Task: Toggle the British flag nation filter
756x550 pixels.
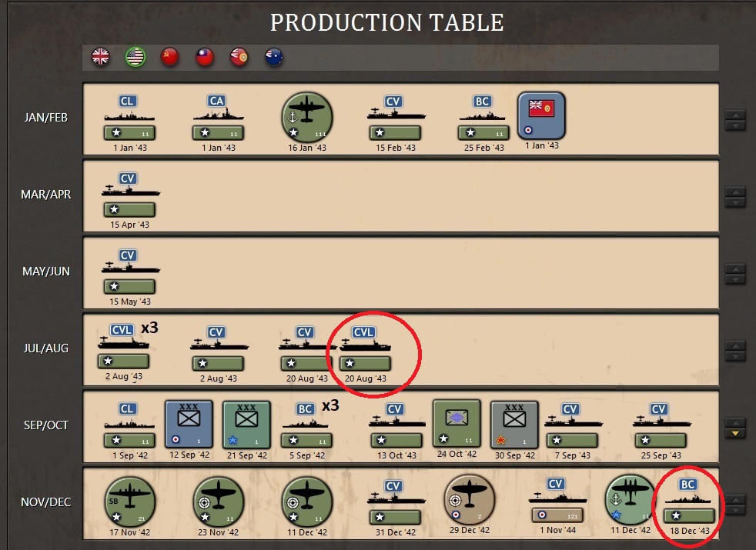Action: pyautogui.click(x=100, y=56)
